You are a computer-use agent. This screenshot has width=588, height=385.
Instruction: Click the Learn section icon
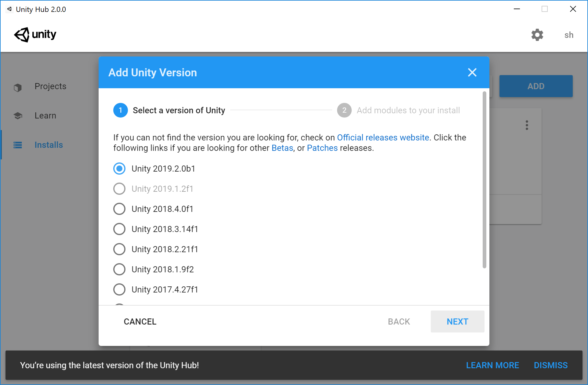(18, 115)
